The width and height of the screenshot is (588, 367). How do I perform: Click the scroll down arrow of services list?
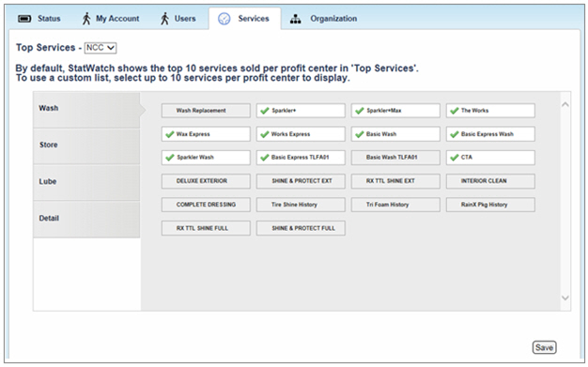[565, 298]
